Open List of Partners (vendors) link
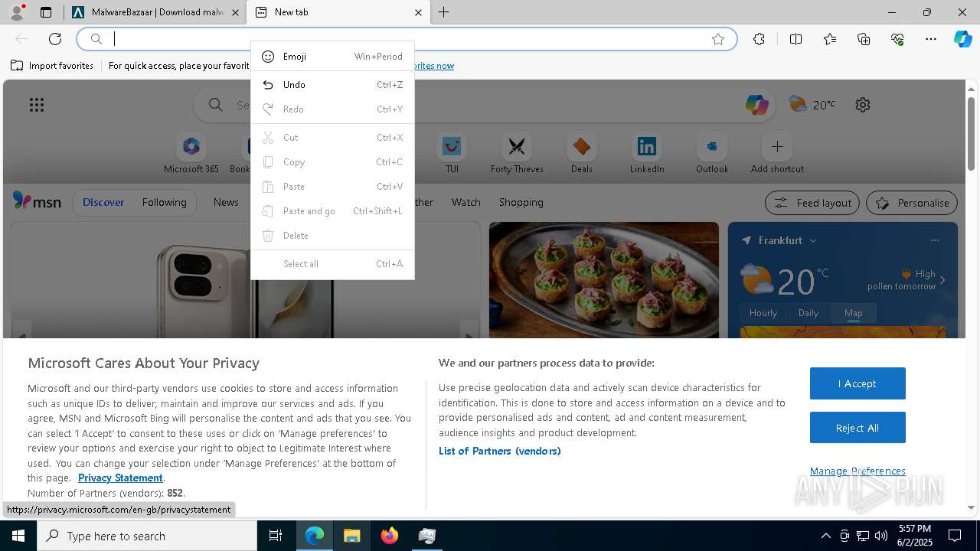The height and width of the screenshot is (551, 980). pyautogui.click(x=500, y=451)
